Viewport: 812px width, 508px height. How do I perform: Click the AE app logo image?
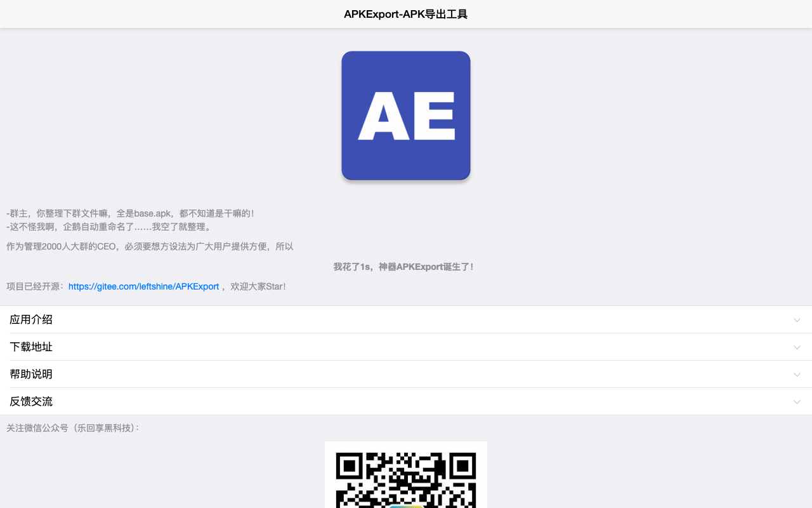[406, 116]
